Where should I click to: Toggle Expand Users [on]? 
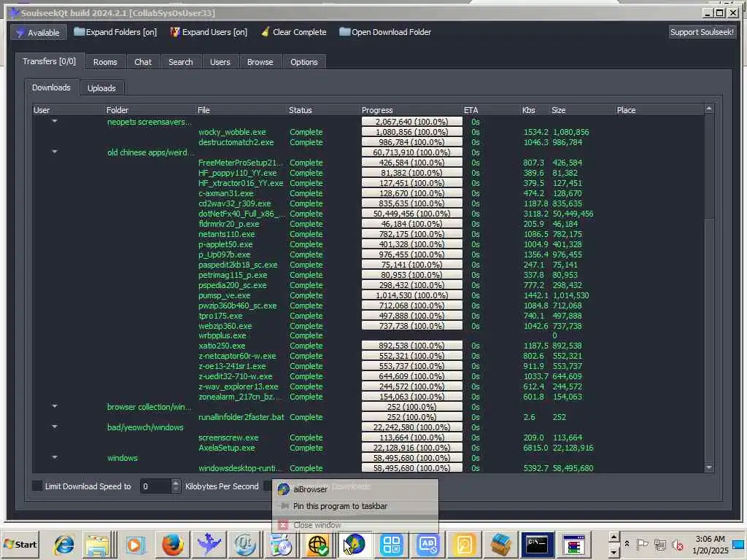pyautogui.click(x=209, y=32)
